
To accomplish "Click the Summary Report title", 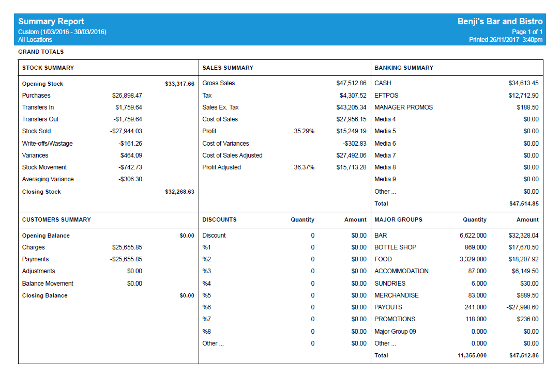I will pos(51,21).
